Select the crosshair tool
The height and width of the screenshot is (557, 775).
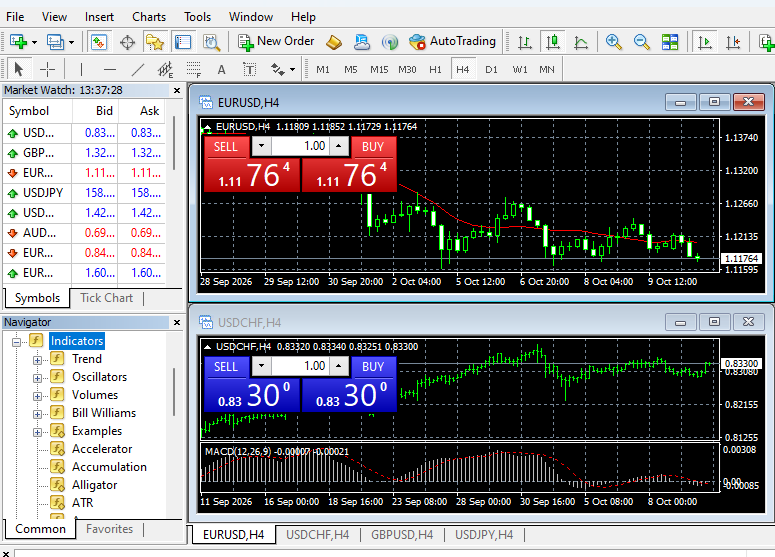[x=47, y=69]
